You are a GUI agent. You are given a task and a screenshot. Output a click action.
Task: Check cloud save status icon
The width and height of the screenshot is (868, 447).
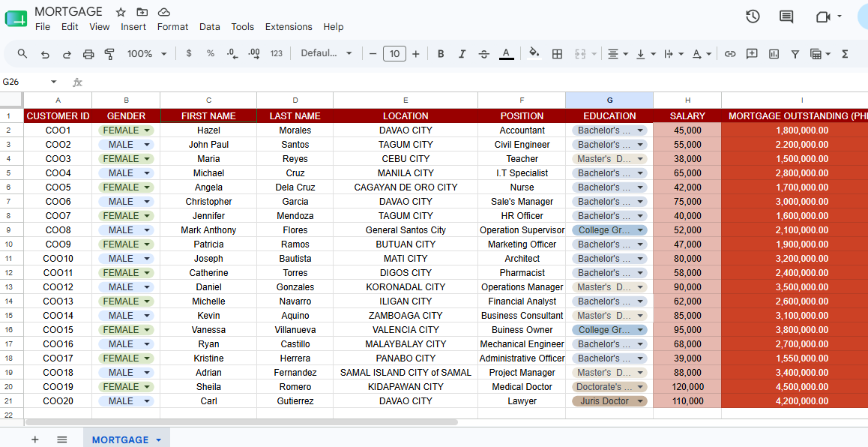[x=164, y=12]
